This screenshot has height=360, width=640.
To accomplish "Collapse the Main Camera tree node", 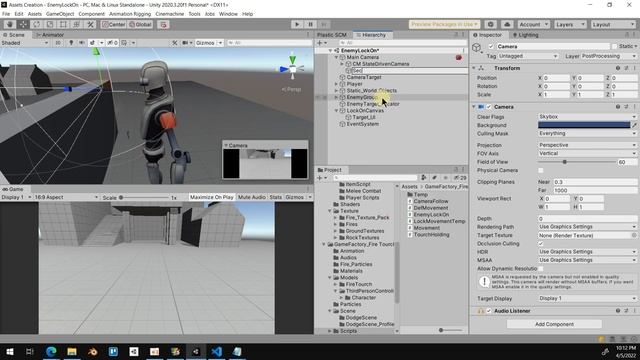I will [x=336, y=58].
